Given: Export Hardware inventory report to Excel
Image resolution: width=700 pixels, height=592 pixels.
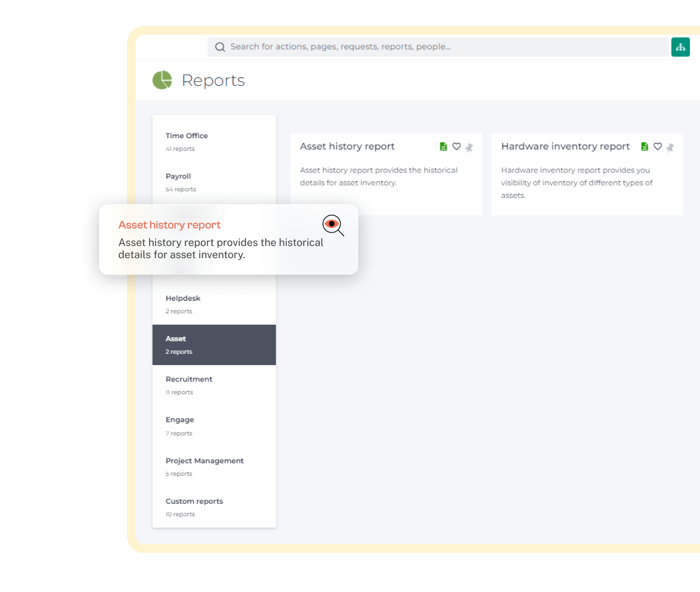Looking at the screenshot, I should click(644, 147).
